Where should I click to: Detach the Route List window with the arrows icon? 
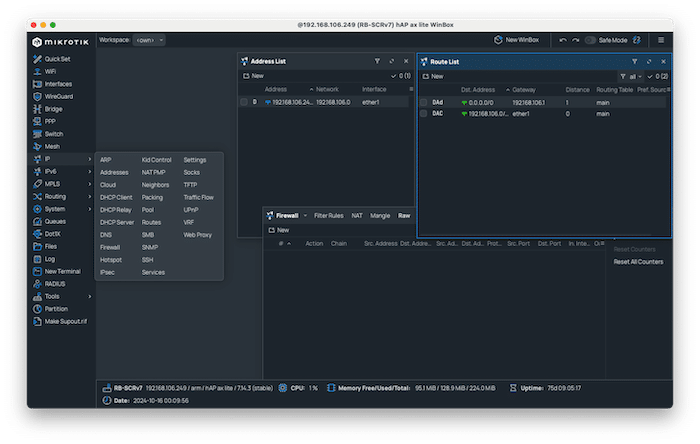coord(649,62)
